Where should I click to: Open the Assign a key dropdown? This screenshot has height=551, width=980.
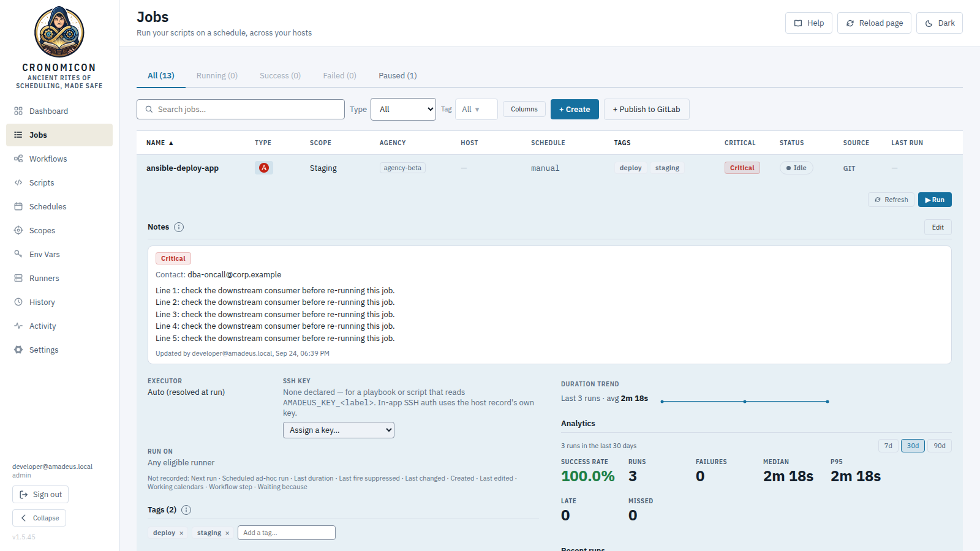pyautogui.click(x=339, y=430)
